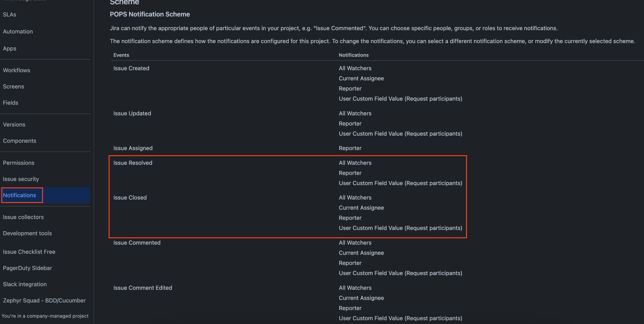Open Zephyr Squad - BDD/Cucumber settings
This screenshot has height=324, width=644.
(x=44, y=300)
